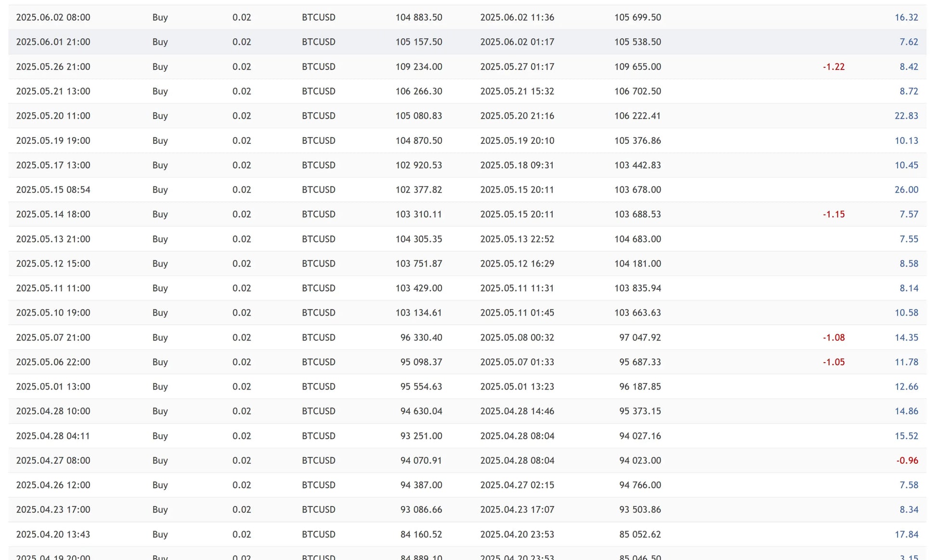937x560 pixels.
Task: Click open time 2025.04.26 12:00
Action: point(53,485)
